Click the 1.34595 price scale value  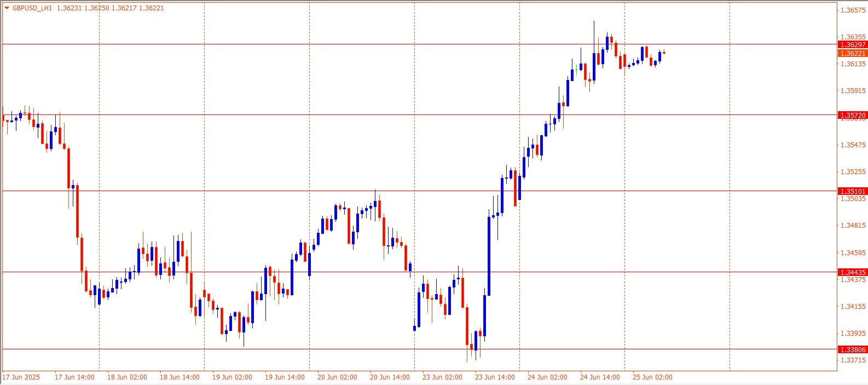pos(853,253)
